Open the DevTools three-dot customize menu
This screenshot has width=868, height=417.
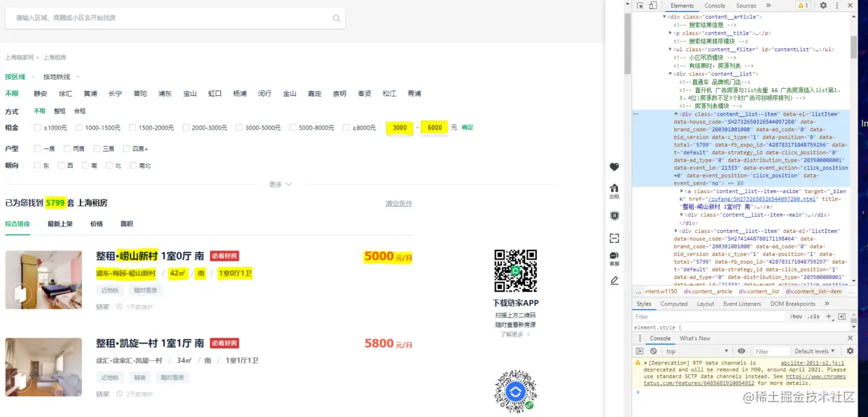(x=836, y=6)
